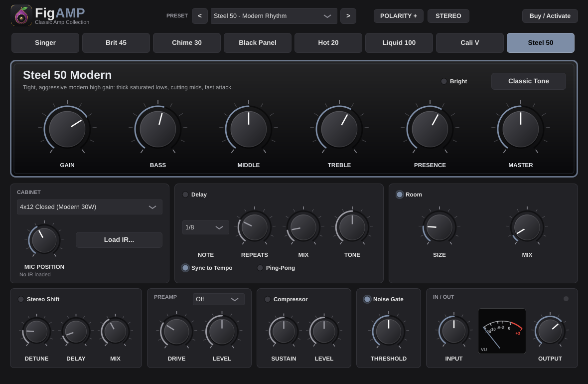The width and height of the screenshot is (588, 384).
Task: Click the Noise Gate THRESHOLD knob
Action: tap(389, 332)
